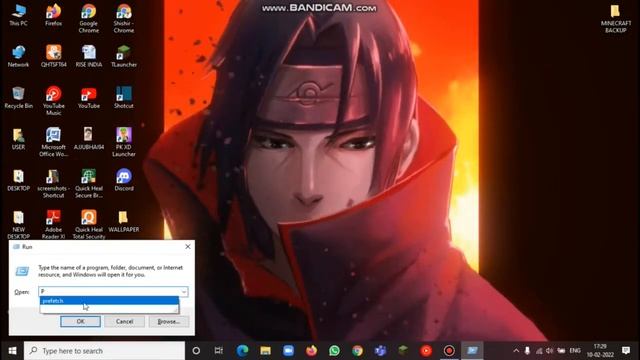Launch the TLauncher desktop shortcut
640x360 pixels.
pyautogui.click(x=124, y=56)
